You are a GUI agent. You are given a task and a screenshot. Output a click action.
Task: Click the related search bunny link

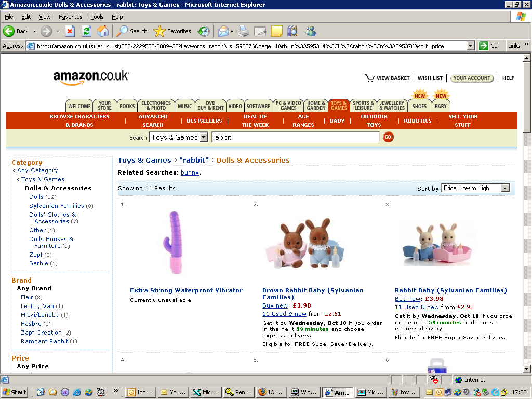[x=190, y=172]
